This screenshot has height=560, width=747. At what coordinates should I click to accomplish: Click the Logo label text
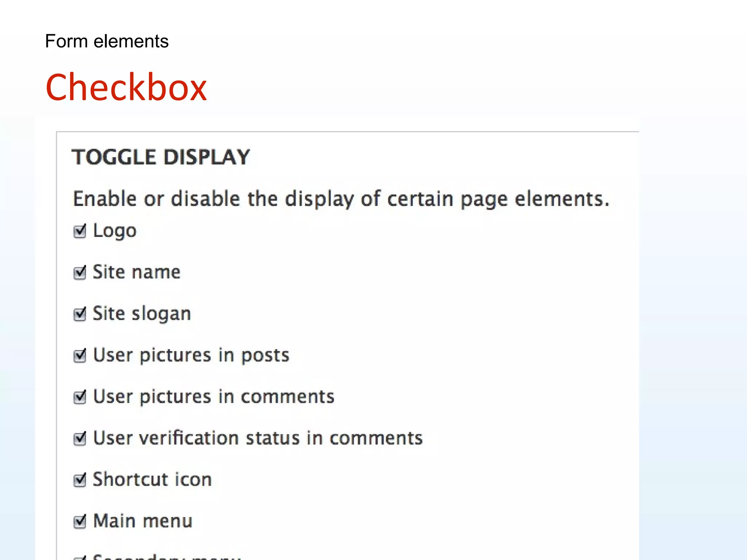(115, 232)
